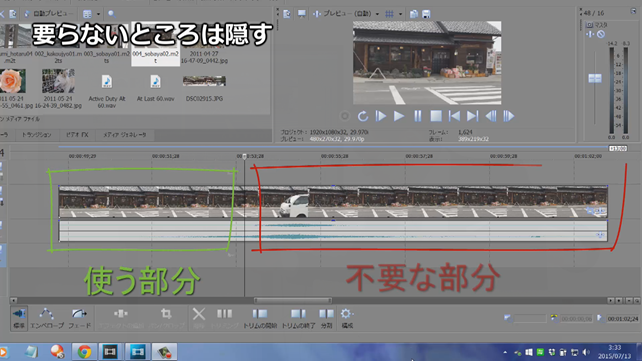Viewport: 642px width, 361px height.
Task: Switch to the トランジション tab
Action: [36, 135]
